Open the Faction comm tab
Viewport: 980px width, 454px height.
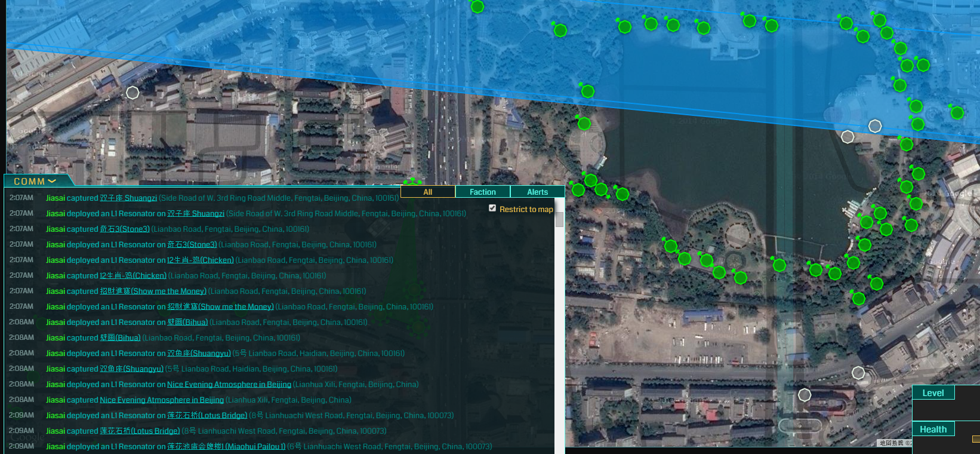[x=482, y=192]
